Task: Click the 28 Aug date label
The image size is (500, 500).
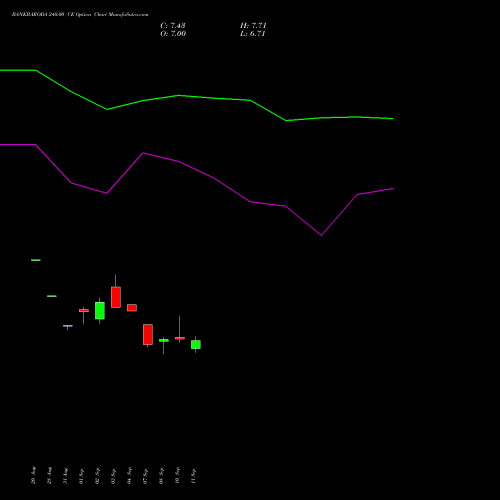Action: coord(49,475)
